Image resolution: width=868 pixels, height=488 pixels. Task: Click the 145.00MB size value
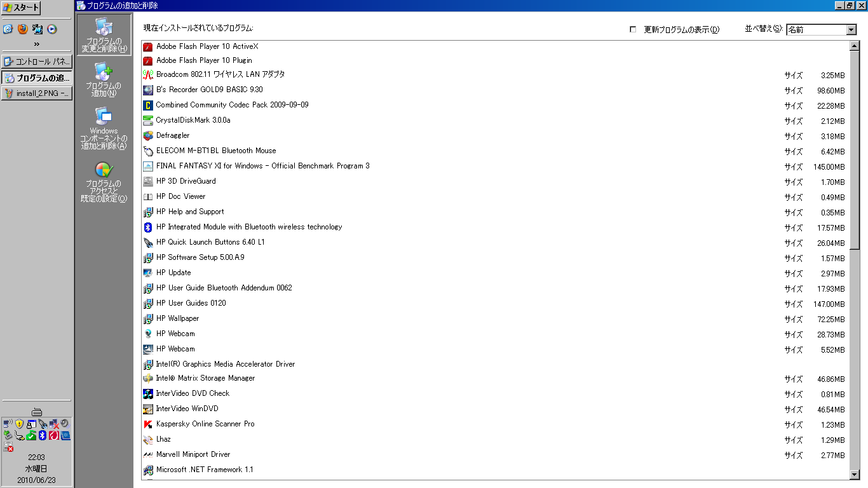829,167
